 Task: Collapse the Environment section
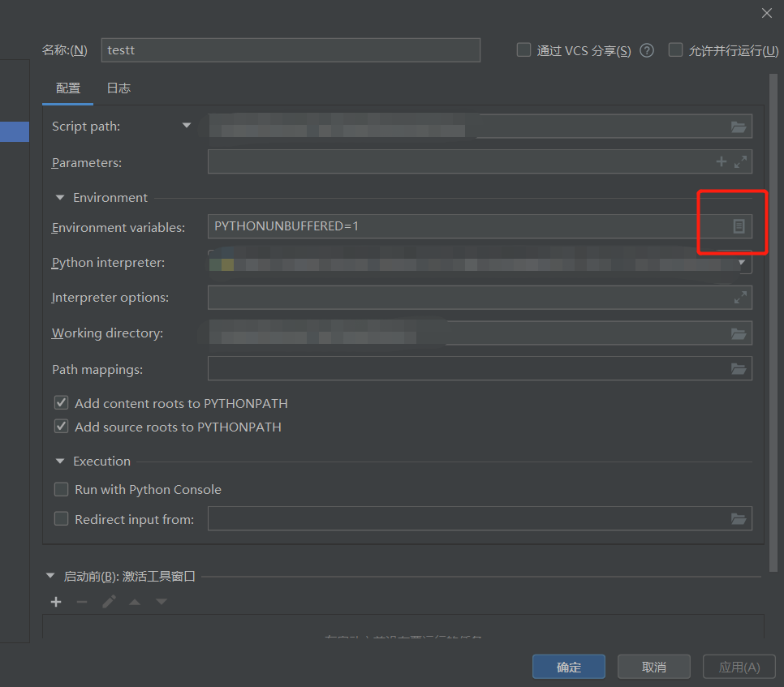[x=59, y=197]
